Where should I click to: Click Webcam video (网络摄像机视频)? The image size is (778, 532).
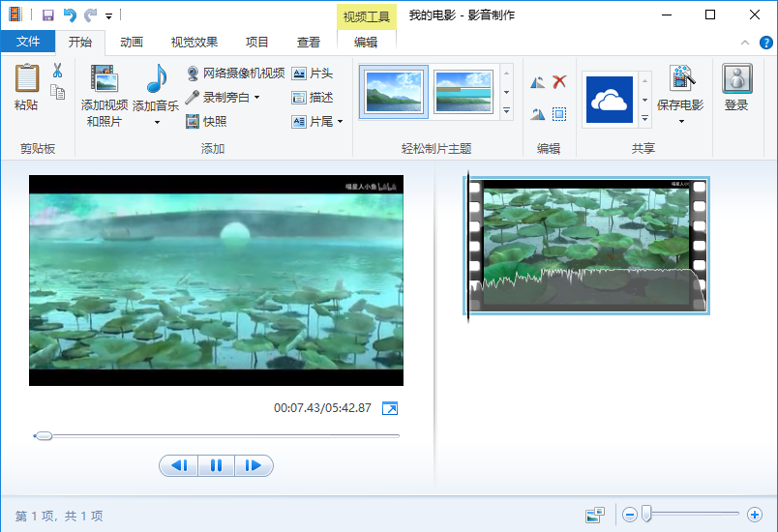(235, 74)
